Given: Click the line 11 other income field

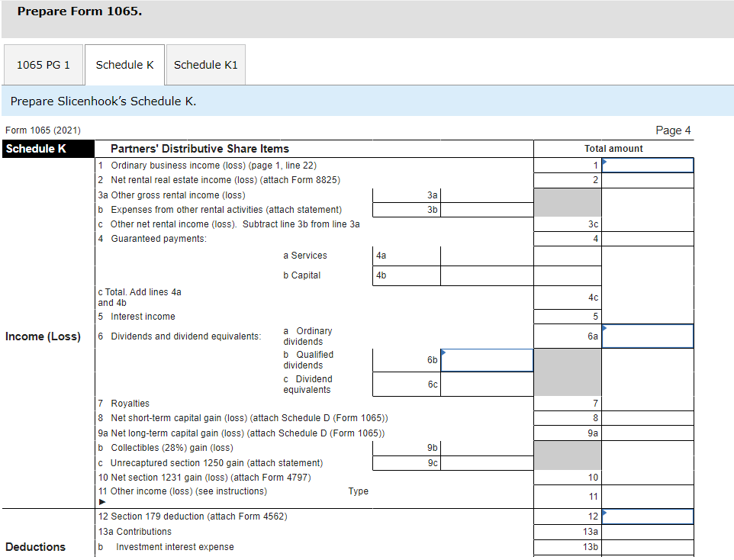Looking at the screenshot, I should click(x=647, y=496).
